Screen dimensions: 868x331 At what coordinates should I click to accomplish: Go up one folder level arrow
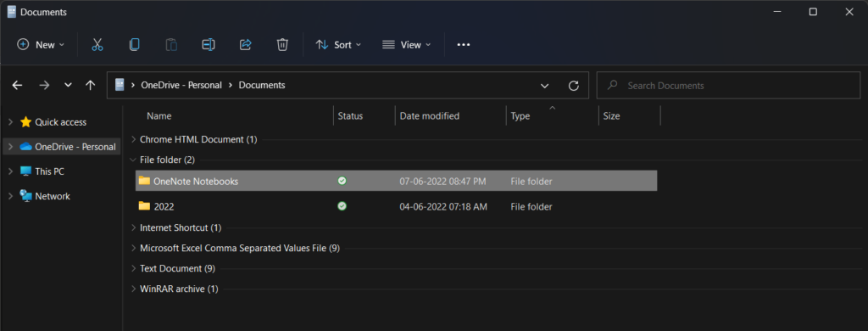click(x=91, y=86)
